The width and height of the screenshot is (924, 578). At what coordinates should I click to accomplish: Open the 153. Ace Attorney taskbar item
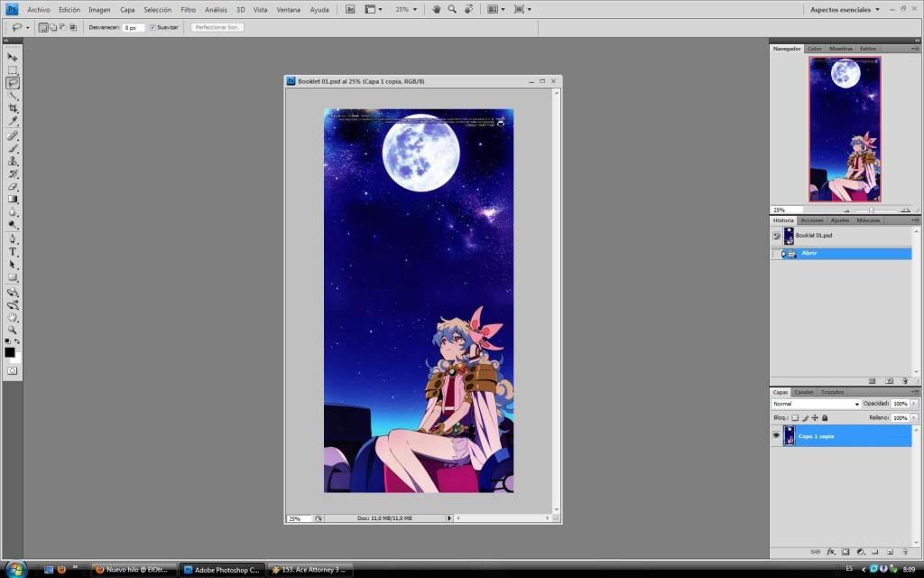(x=310, y=570)
